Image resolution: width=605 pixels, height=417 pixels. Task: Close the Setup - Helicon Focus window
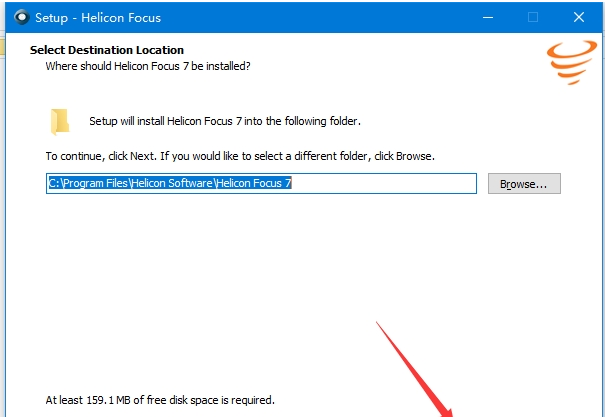[578, 17]
